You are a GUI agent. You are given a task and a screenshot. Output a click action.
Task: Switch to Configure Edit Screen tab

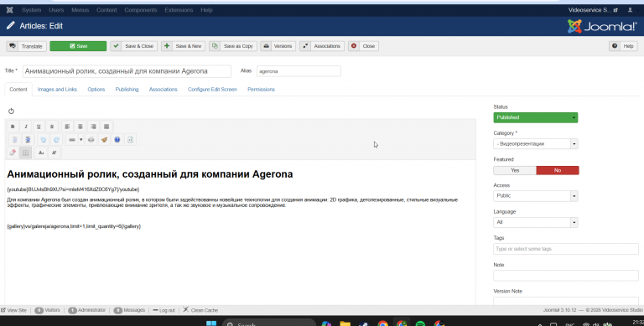coord(212,90)
